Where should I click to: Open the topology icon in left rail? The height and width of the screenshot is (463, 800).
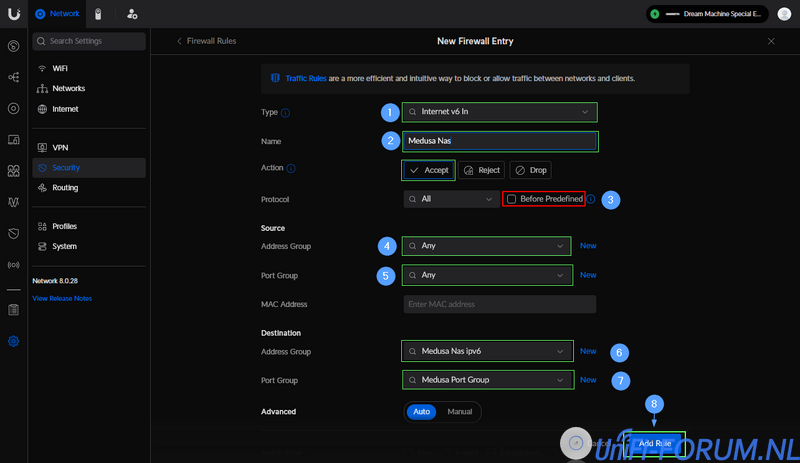tap(14, 77)
